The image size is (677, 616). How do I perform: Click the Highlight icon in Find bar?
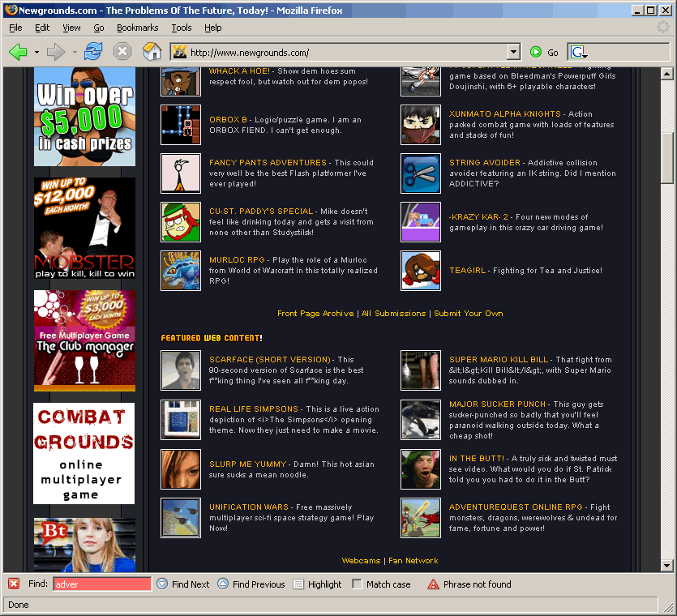point(299,584)
